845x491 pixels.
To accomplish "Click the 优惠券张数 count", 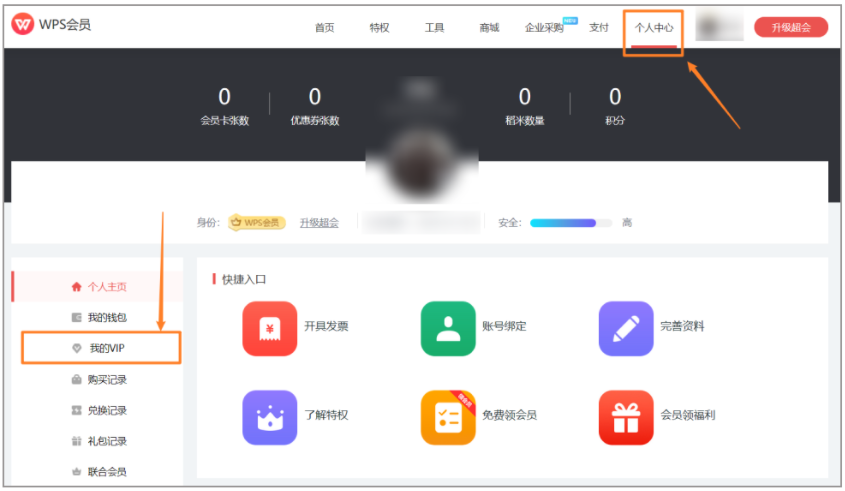I will click(315, 97).
